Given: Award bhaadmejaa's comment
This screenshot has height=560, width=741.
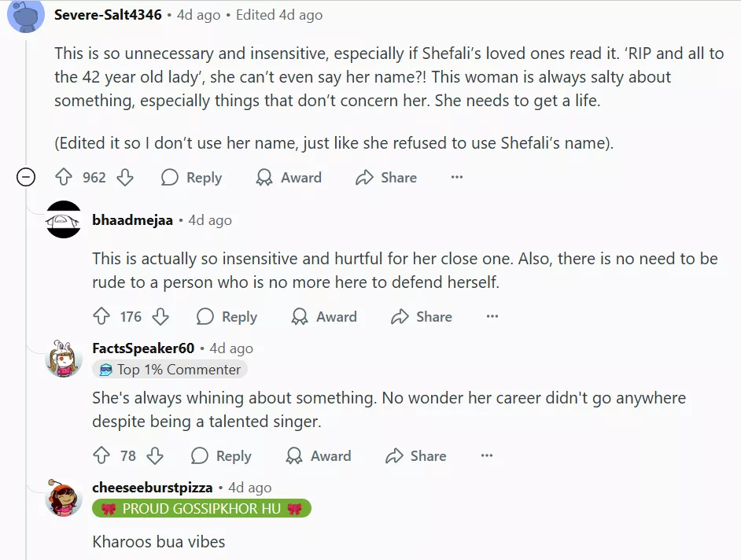Looking at the screenshot, I should point(324,317).
